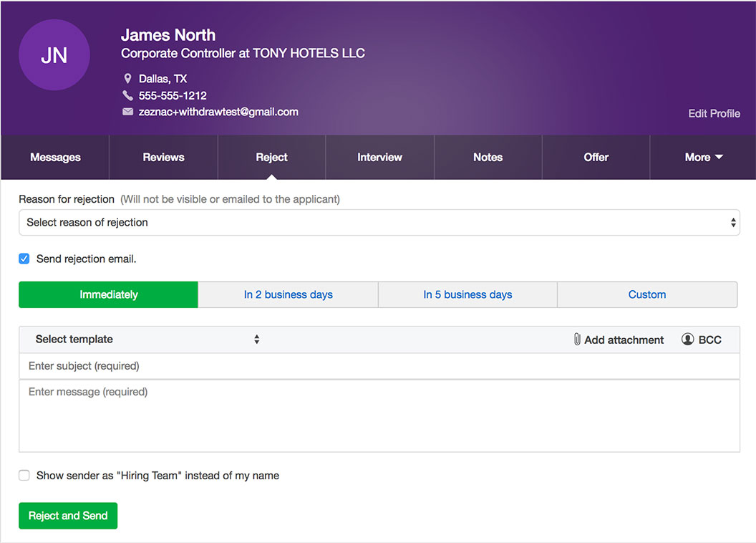The height and width of the screenshot is (543, 756).
Task: Click the BCC person icon
Action: [x=688, y=340]
